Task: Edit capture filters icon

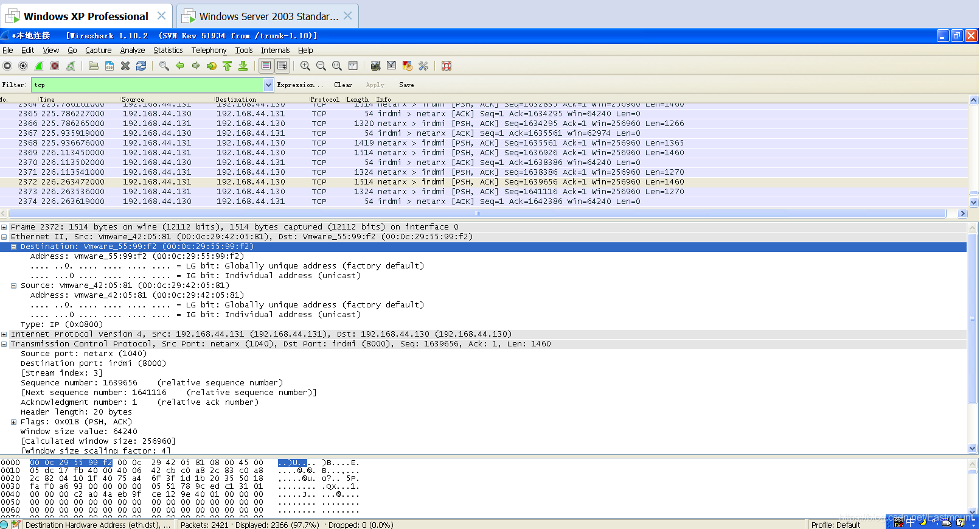Action: pyautogui.click(x=375, y=66)
